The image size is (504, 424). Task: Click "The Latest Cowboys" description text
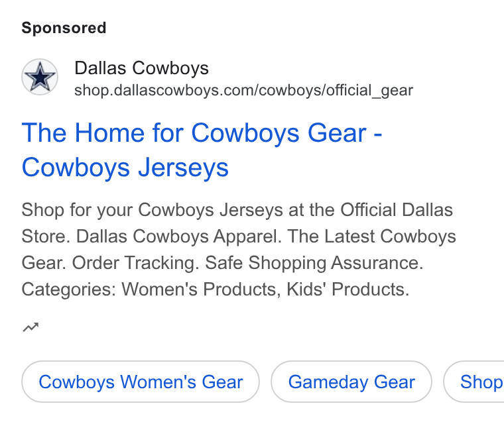371,237
